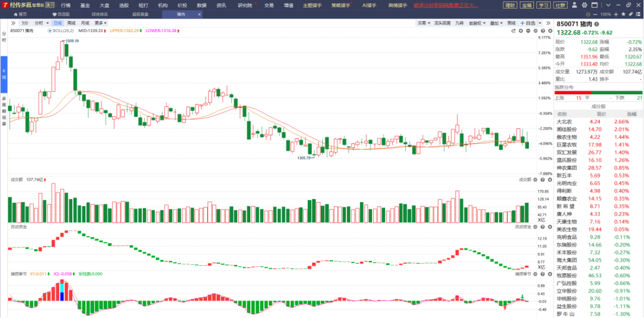Close the 流动资金 indicator panel
This screenshot has height=318, width=644.
pyautogui.click(x=550, y=227)
